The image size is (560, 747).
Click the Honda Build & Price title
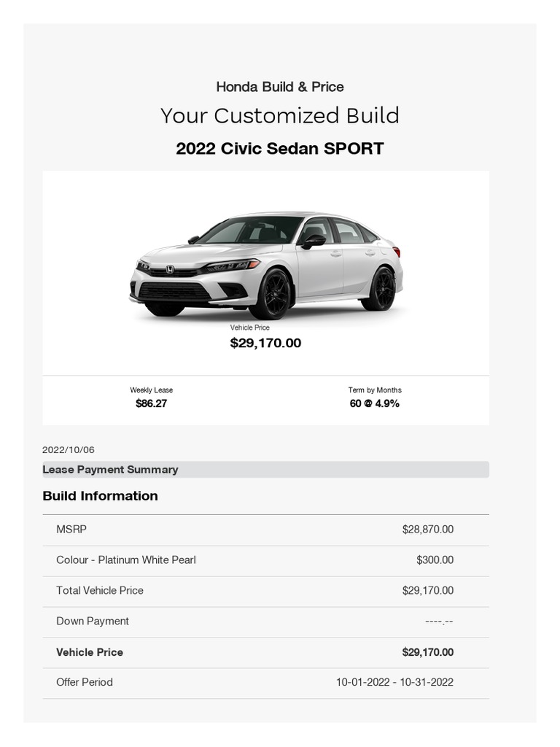click(280, 87)
